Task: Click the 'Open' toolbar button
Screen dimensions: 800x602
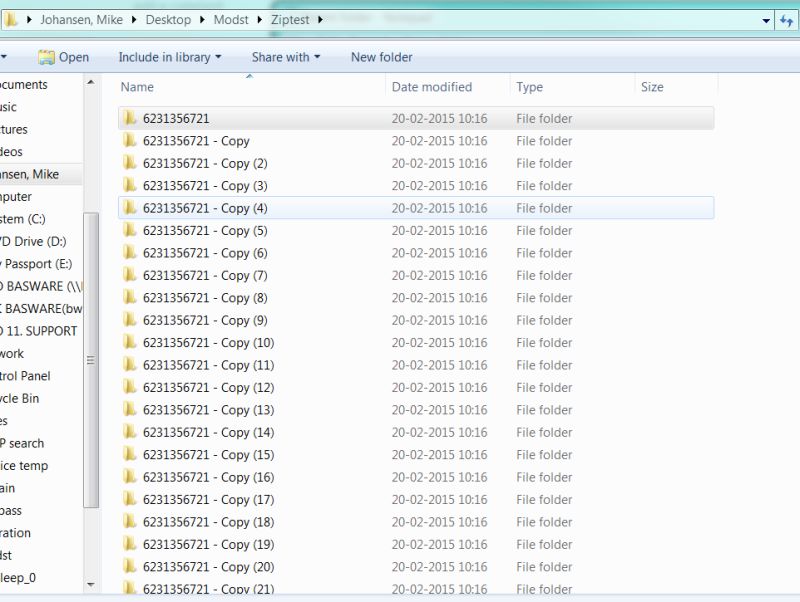Action: pos(70,57)
